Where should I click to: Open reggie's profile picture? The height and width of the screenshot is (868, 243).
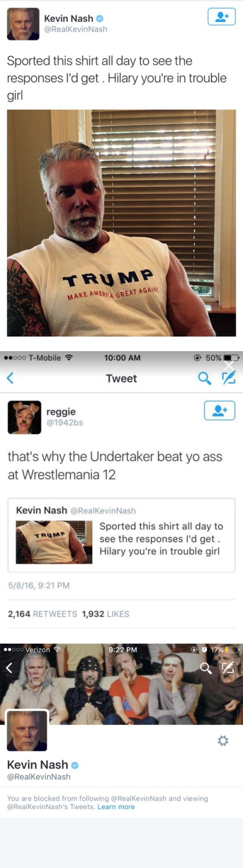coord(24,417)
